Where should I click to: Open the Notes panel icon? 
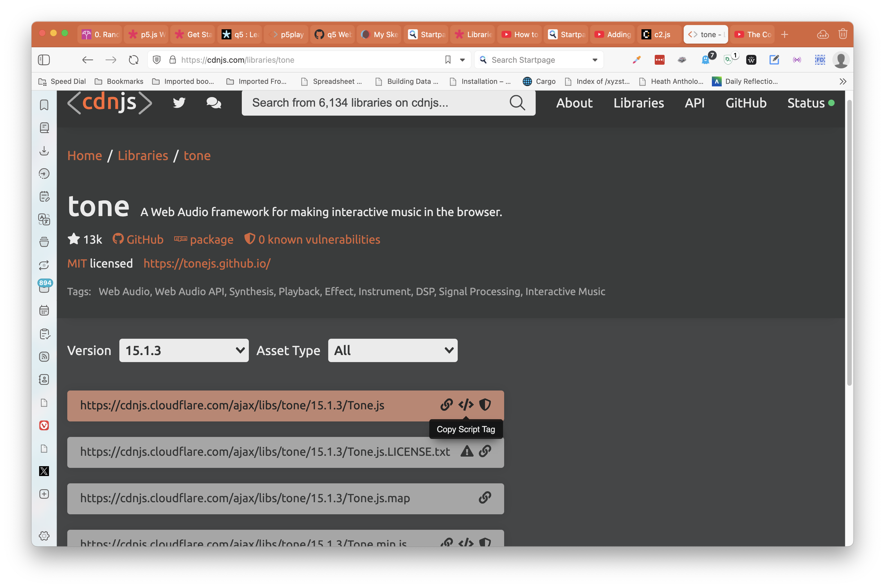click(44, 196)
